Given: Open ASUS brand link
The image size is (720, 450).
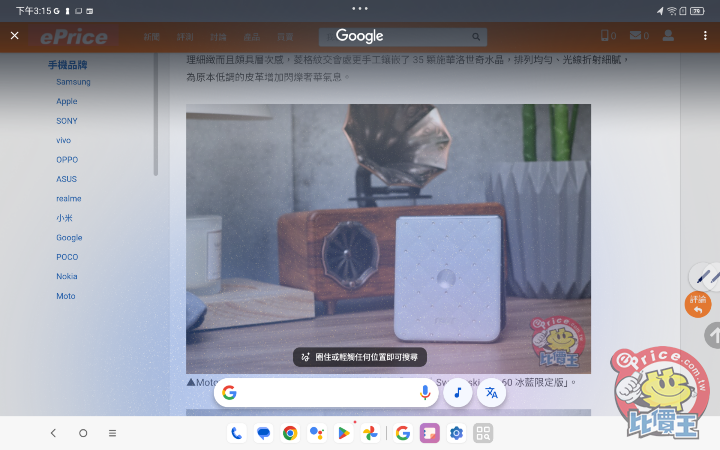Looking at the screenshot, I should (x=67, y=179).
